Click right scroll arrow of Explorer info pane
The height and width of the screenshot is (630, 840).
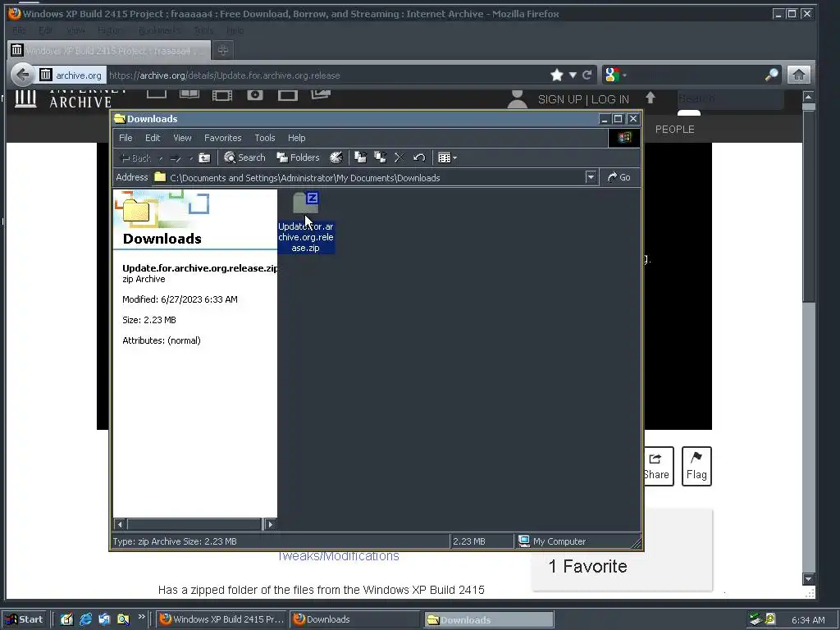click(271, 524)
